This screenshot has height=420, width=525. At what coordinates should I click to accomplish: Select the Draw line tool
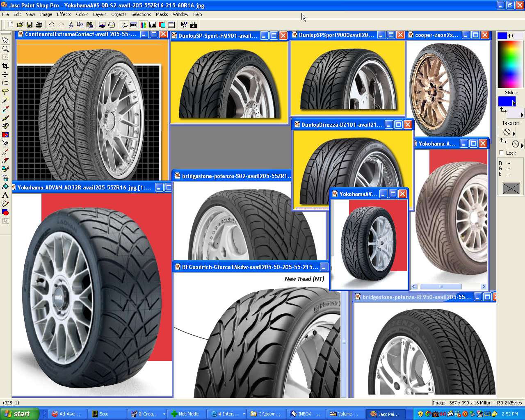(5, 204)
